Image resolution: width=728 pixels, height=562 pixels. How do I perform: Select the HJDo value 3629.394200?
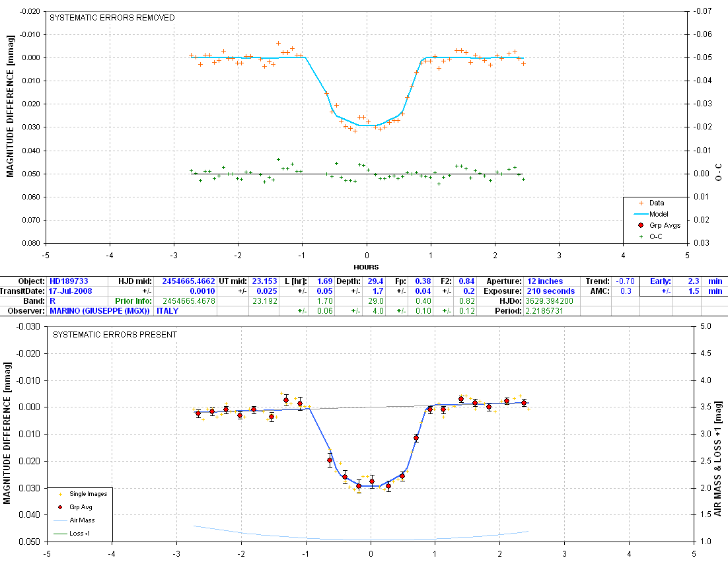click(x=549, y=301)
